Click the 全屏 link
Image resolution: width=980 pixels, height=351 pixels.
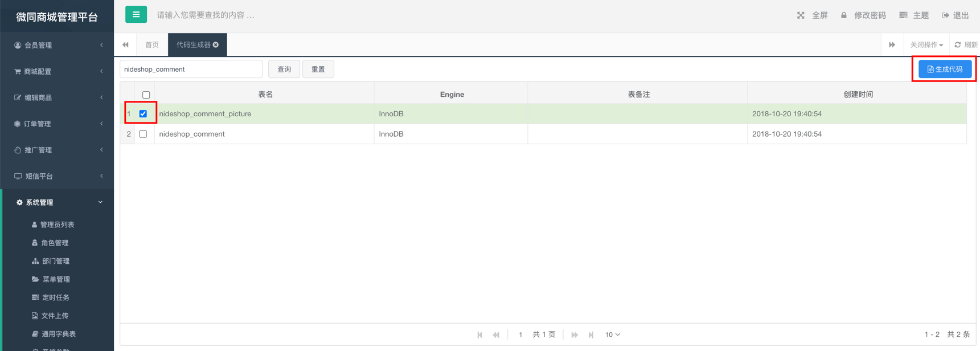pos(819,15)
